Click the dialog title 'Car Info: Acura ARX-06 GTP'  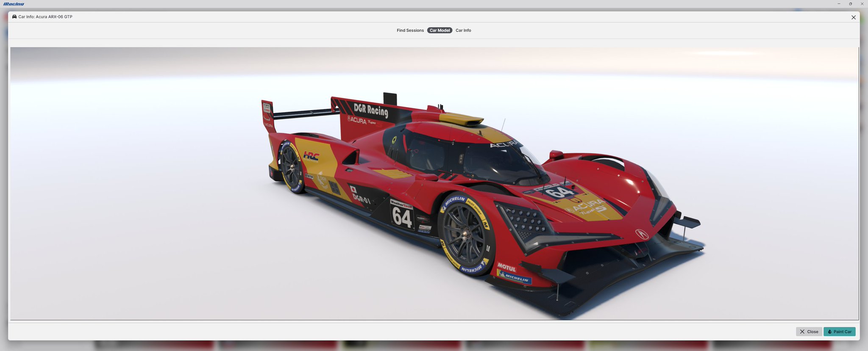click(45, 17)
